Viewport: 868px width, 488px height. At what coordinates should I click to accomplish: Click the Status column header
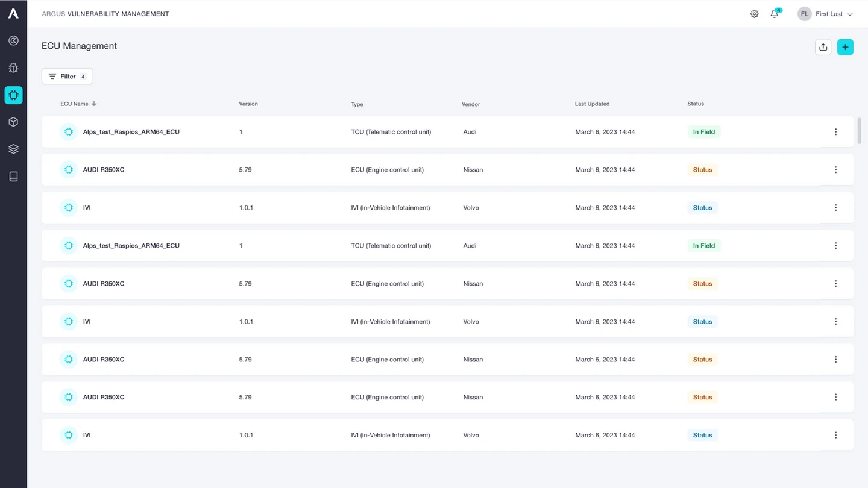click(x=696, y=104)
